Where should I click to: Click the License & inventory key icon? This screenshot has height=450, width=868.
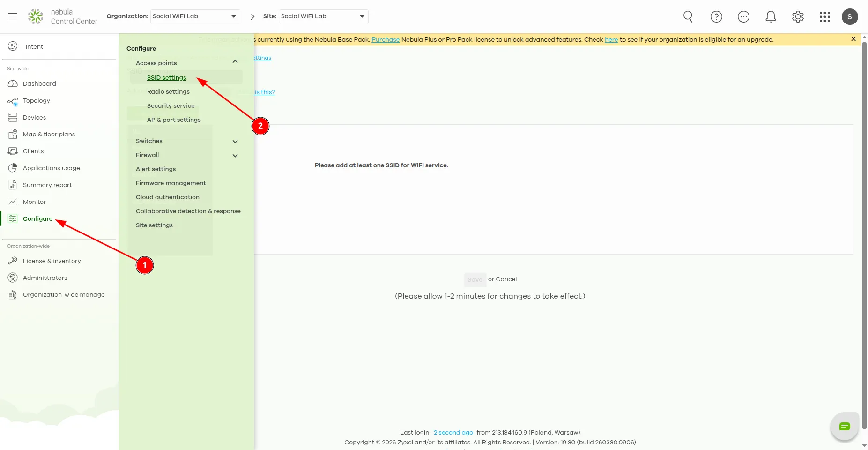(13, 261)
